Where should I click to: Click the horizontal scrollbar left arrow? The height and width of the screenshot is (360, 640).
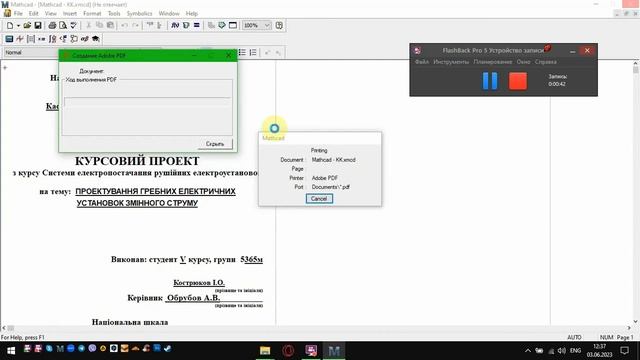click(x=4, y=328)
